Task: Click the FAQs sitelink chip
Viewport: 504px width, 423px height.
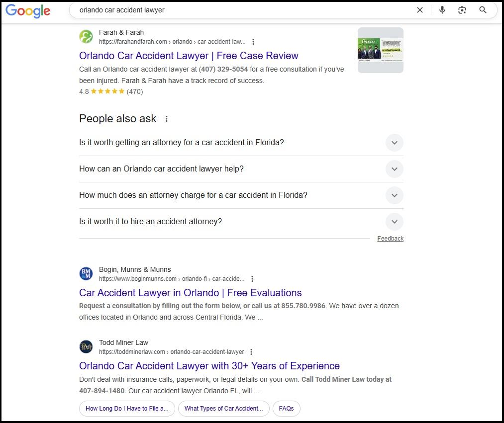Action: [287, 409]
